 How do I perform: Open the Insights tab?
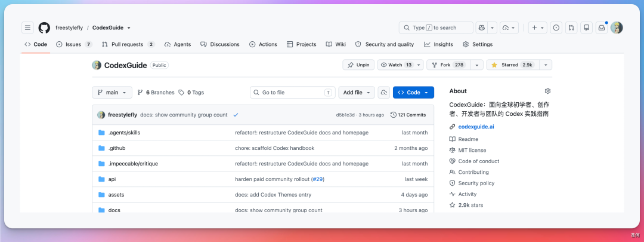[439, 44]
